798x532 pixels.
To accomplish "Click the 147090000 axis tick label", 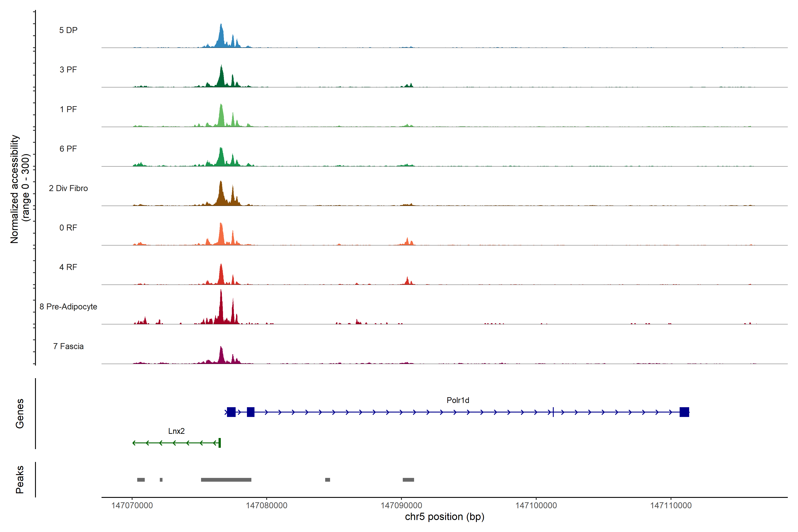I will 401,506.
